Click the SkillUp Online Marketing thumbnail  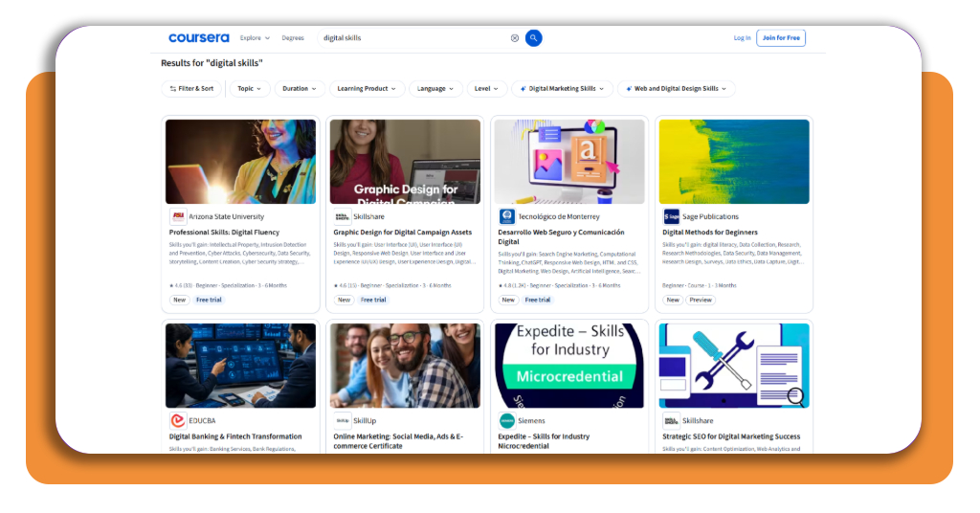(x=405, y=366)
